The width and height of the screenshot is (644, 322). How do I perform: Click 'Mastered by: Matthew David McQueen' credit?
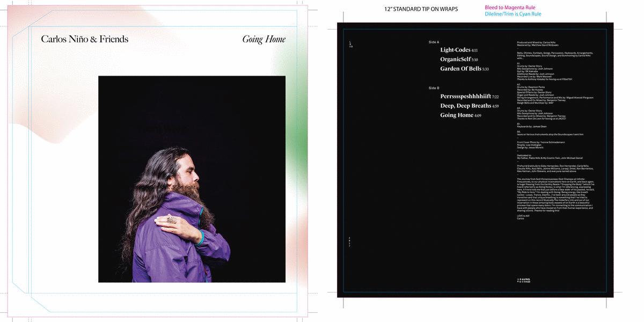[x=538, y=45]
